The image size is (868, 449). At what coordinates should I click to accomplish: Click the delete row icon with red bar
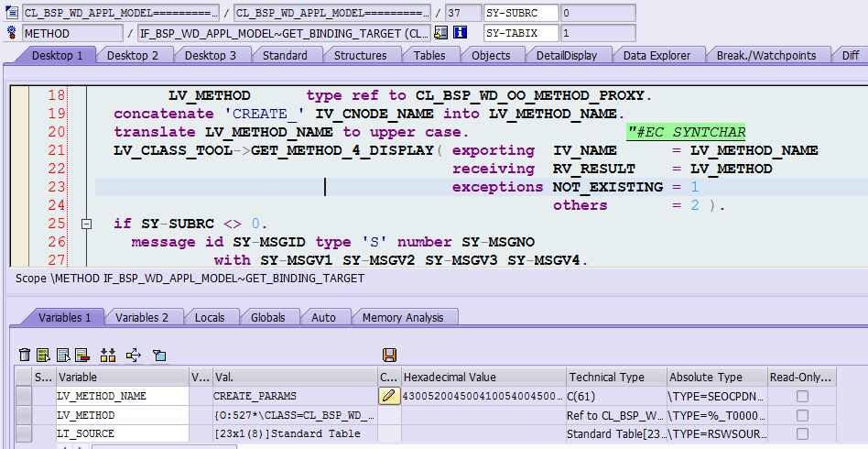point(82,355)
